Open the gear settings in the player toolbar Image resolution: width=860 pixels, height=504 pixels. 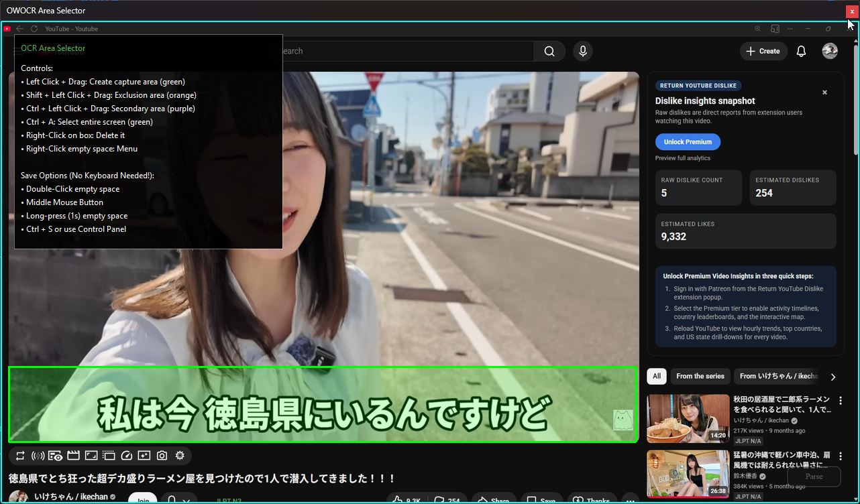(180, 456)
